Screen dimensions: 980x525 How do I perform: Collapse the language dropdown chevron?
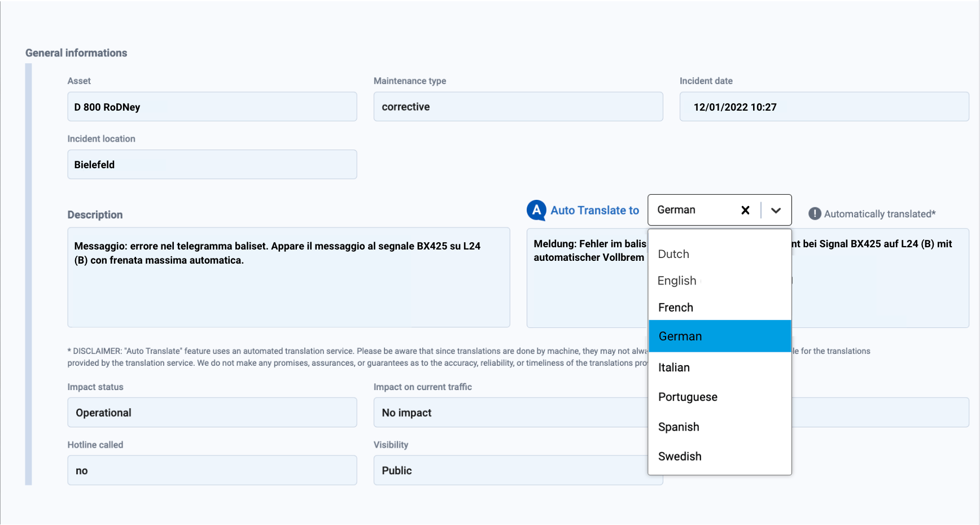[x=776, y=211]
